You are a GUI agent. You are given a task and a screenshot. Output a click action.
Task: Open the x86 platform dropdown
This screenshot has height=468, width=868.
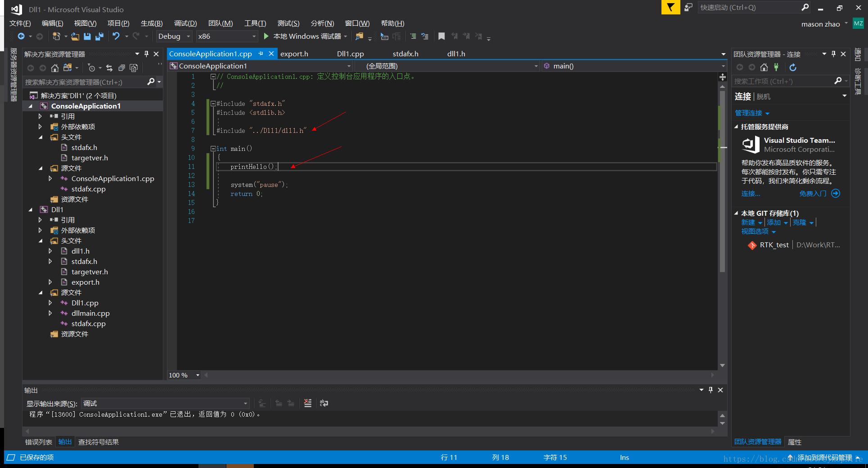point(227,36)
